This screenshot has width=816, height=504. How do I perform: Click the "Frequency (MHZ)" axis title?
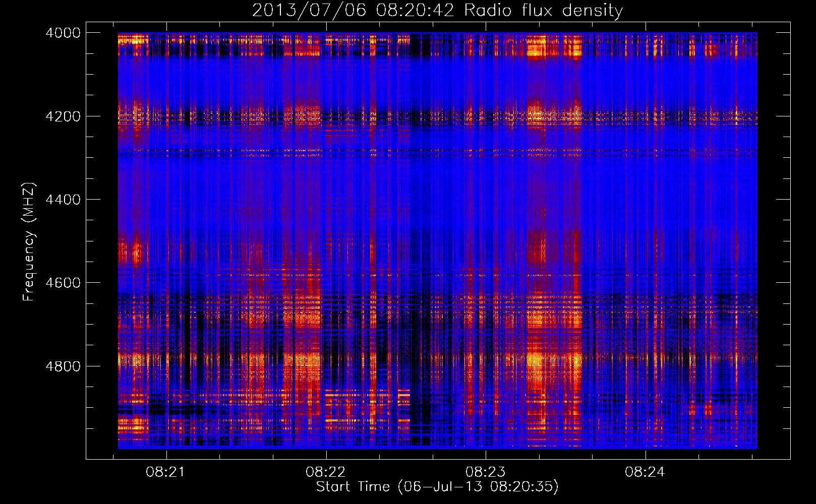click(x=29, y=242)
